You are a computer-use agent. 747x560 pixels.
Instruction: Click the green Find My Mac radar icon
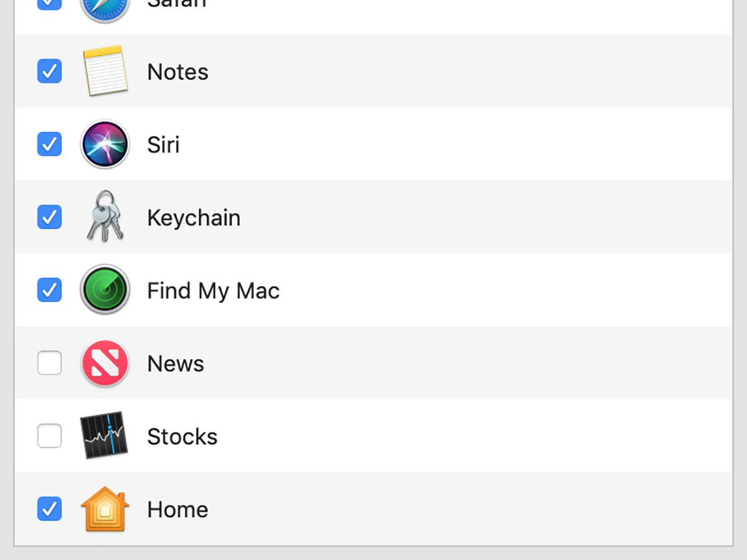(x=105, y=290)
